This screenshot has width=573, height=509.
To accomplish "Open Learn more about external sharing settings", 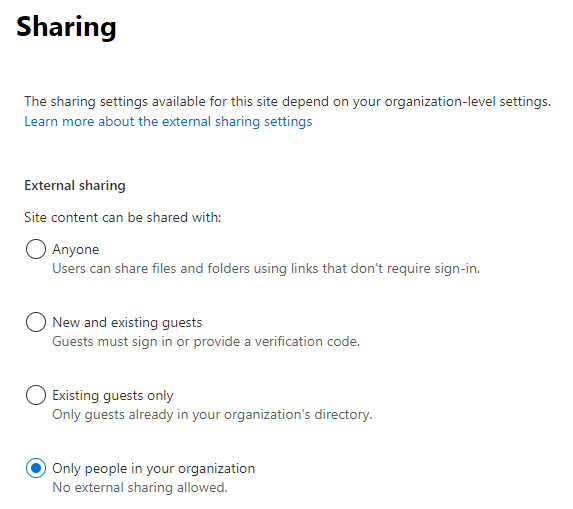I will click(168, 121).
